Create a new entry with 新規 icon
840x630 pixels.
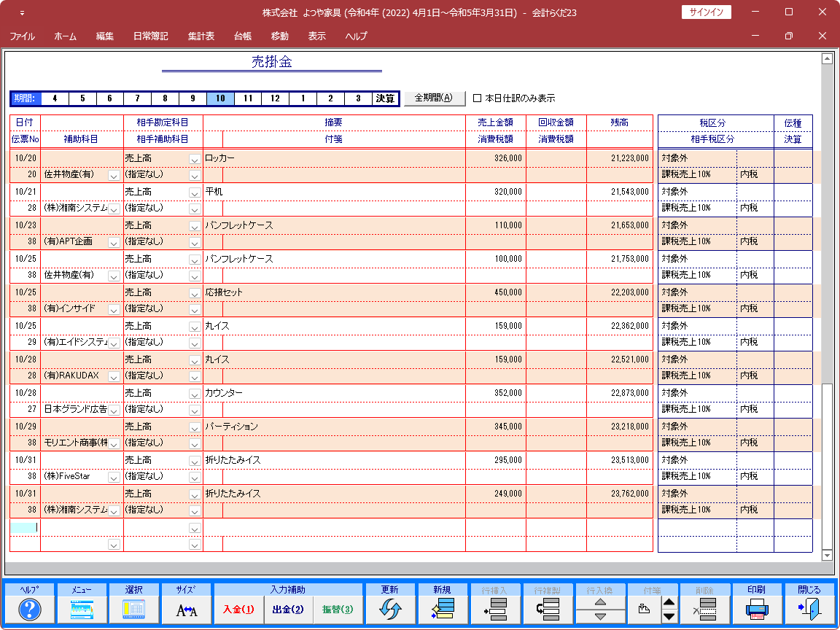[x=442, y=610]
